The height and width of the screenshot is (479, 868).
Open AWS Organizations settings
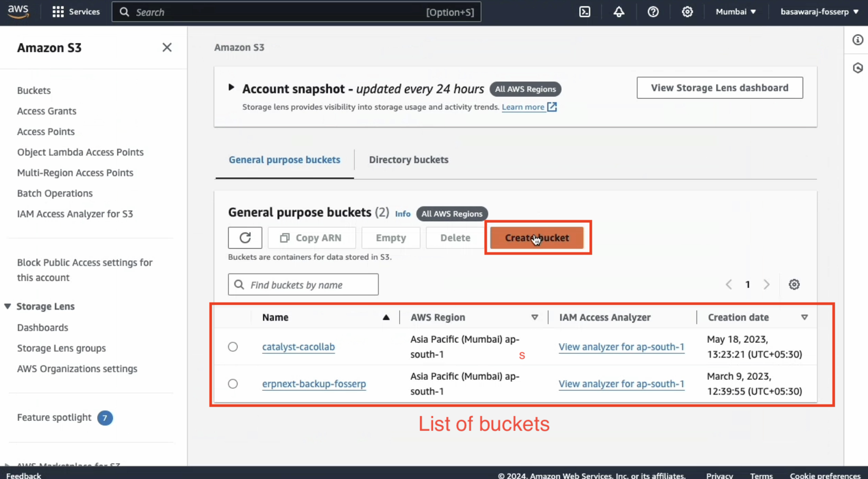click(x=77, y=369)
